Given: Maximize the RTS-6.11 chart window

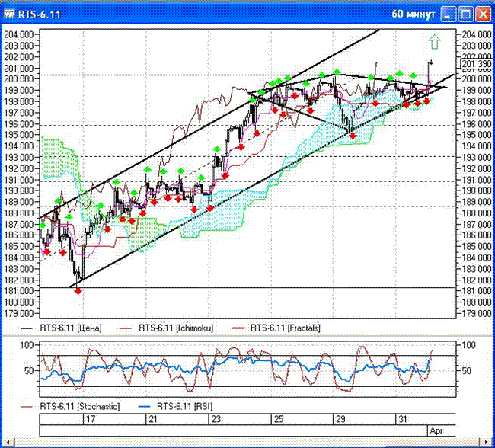Looking at the screenshot, I should click(465, 14).
